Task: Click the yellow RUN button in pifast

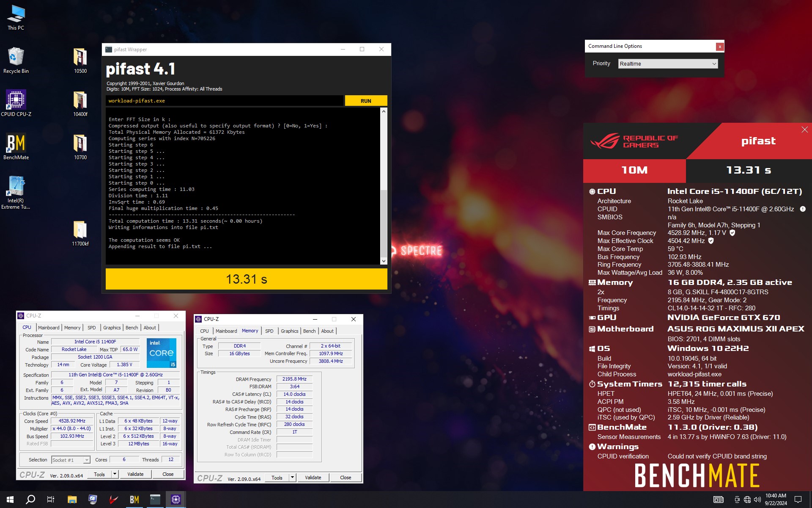Action: click(x=366, y=101)
